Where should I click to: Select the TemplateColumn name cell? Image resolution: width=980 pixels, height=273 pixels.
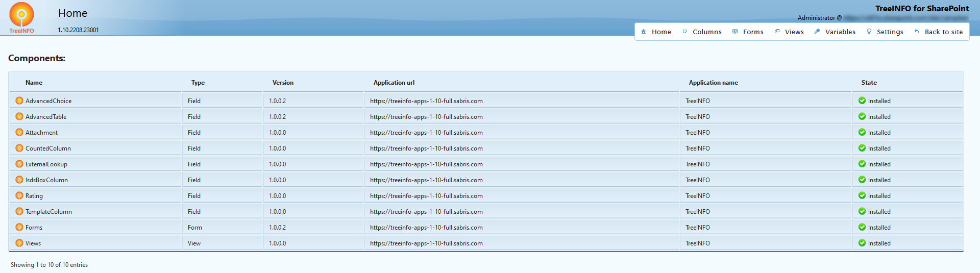click(95, 211)
